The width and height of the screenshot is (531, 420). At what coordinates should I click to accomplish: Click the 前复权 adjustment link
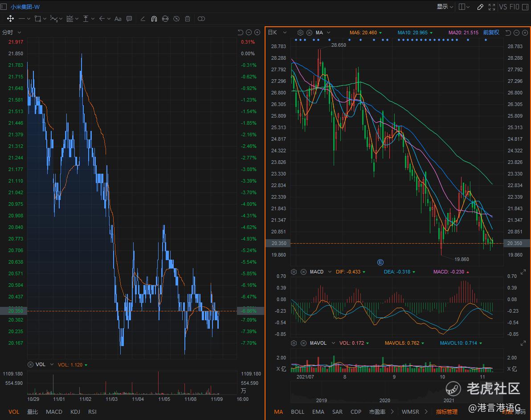(491, 33)
